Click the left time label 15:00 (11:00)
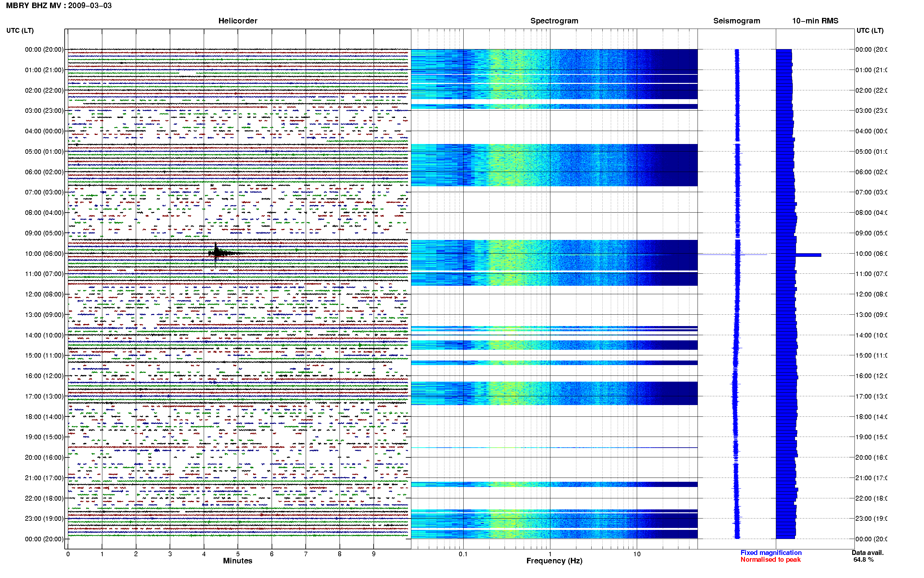The image size is (924, 578). tap(44, 356)
